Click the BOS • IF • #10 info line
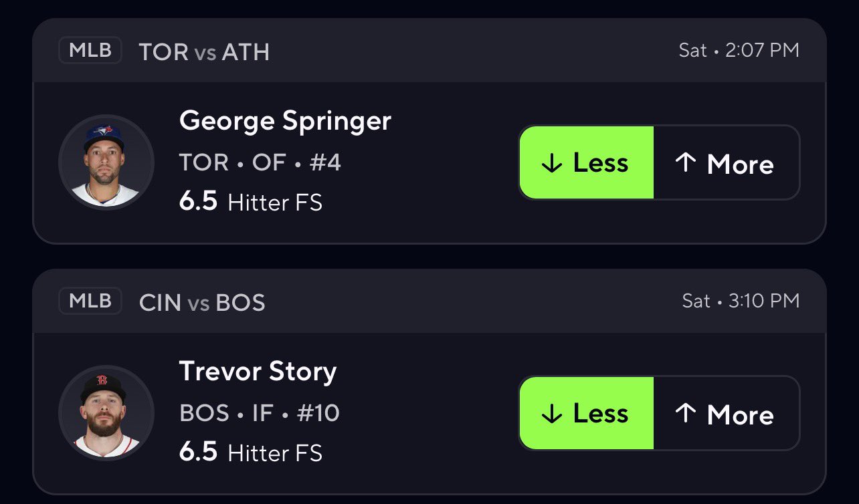Viewport: 859px width, 504px height. pyautogui.click(x=260, y=413)
